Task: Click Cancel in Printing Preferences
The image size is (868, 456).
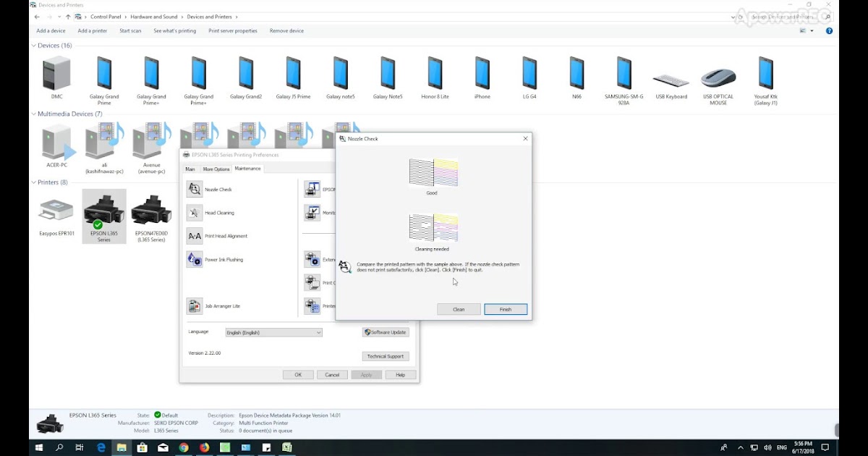Action: coord(332,375)
